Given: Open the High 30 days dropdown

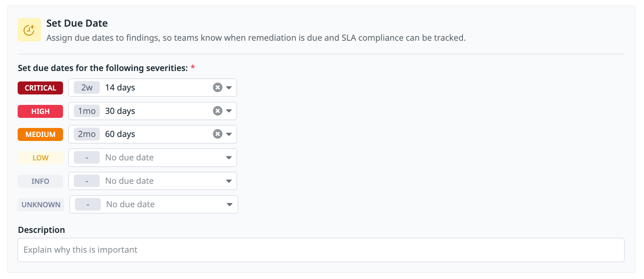Looking at the screenshot, I should tap(229, 111).
